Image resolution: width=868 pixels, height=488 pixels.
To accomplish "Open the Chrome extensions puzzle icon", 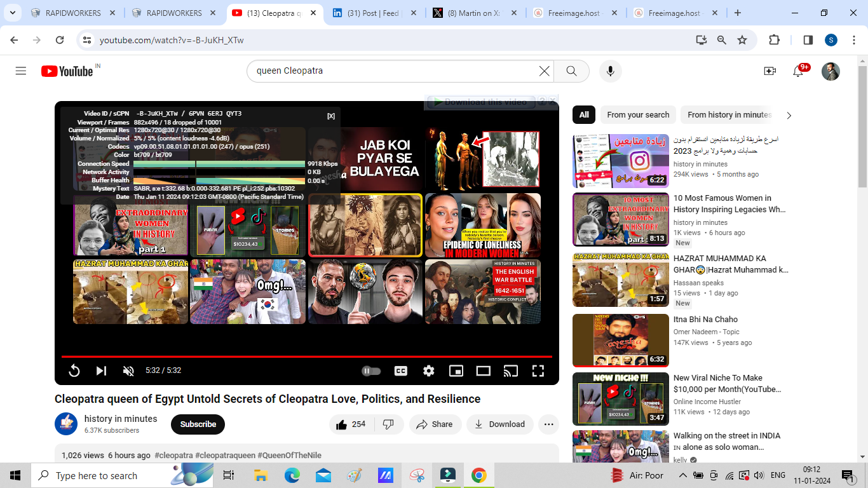I will [774, 40].
